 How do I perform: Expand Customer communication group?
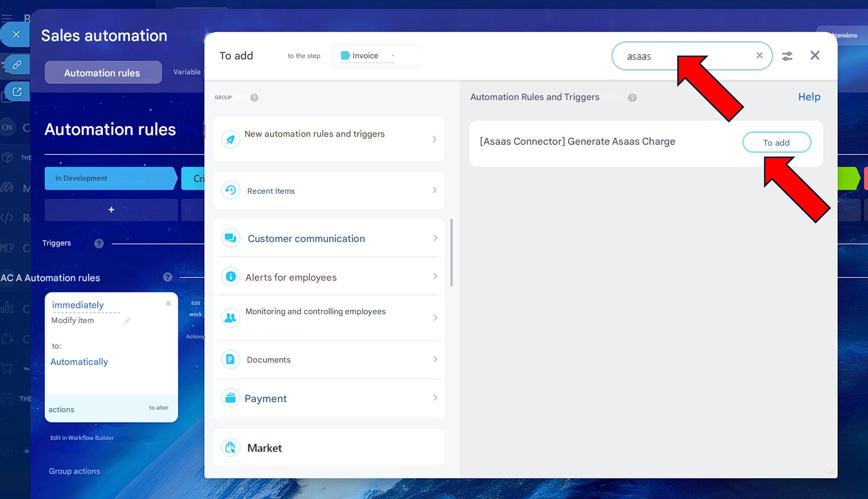[328, 238]
